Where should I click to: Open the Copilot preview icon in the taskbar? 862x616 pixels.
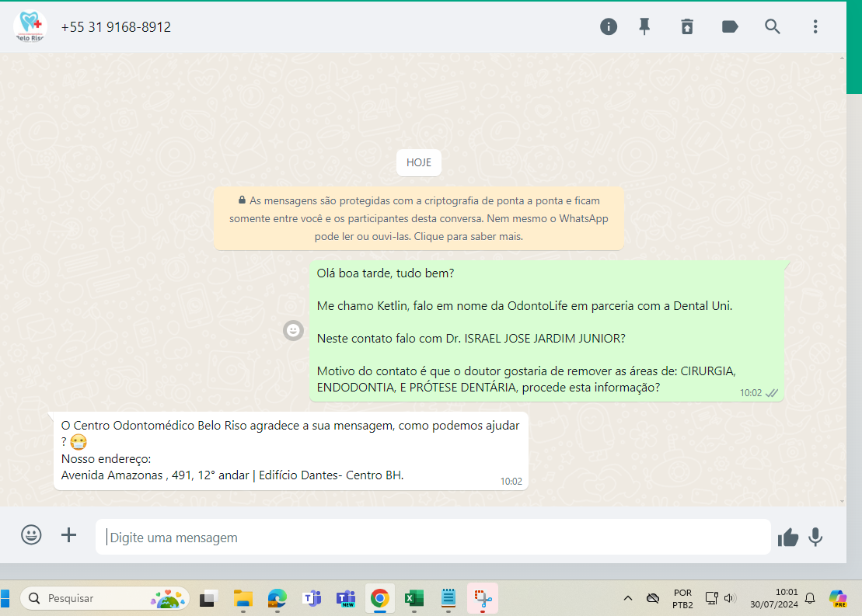[839, 598]
